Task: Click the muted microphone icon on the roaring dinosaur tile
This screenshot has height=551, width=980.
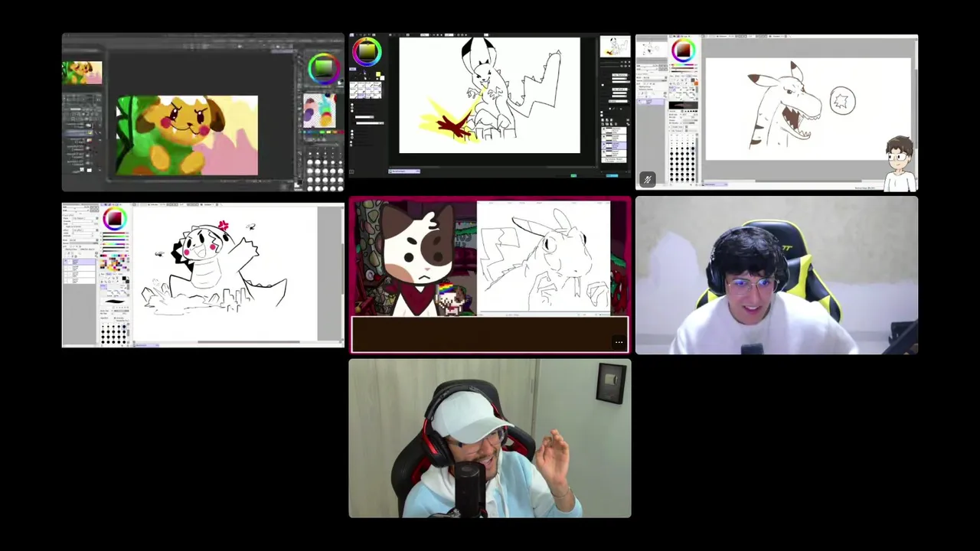Action: pyautogui.click(x=647, y=180)
